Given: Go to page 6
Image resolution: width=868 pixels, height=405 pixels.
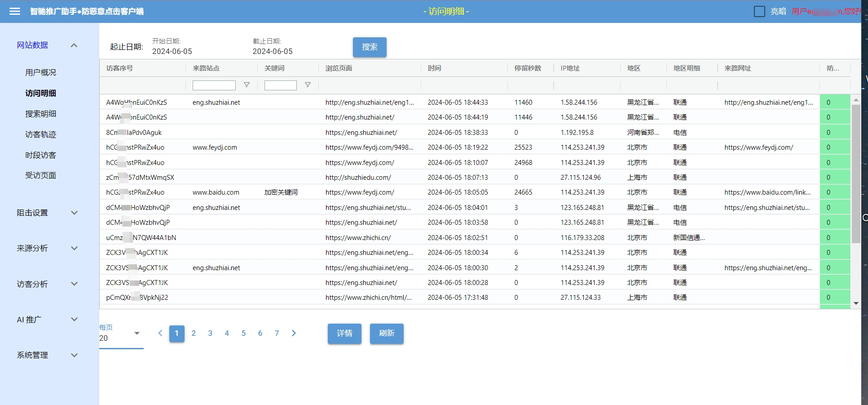Looking at the screenshot, I should [x=260, y=333].
